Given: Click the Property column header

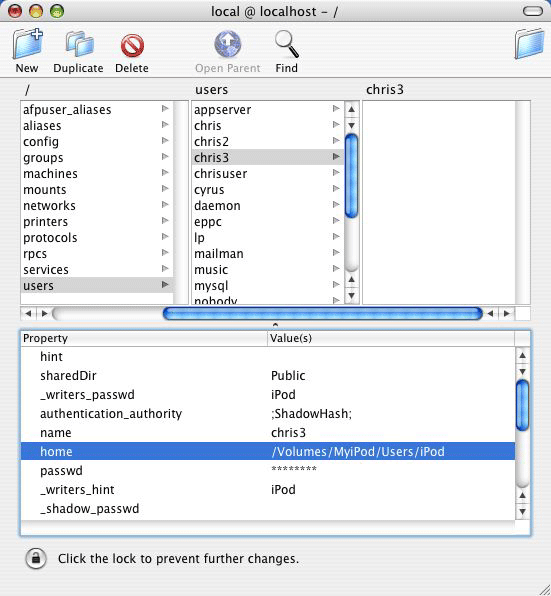Looking at the screenshot, I should (144, 338).
